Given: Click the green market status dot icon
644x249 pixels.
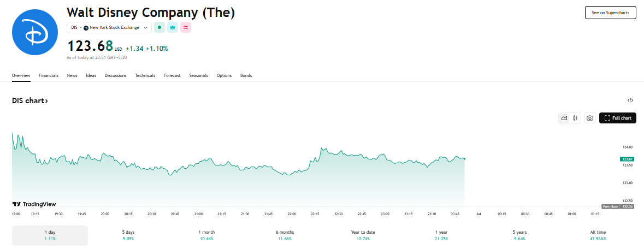Looking at the screenshot, I should [x=159, y=27].
